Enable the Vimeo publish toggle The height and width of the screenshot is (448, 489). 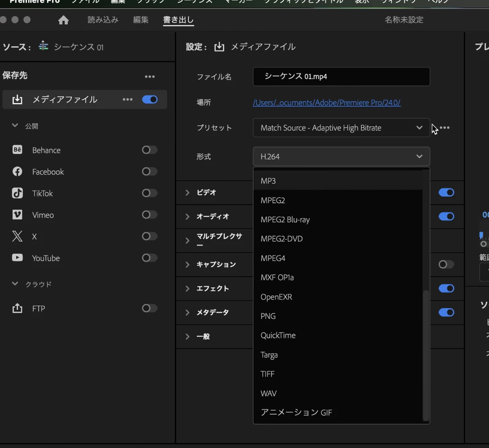coord(150,215)
